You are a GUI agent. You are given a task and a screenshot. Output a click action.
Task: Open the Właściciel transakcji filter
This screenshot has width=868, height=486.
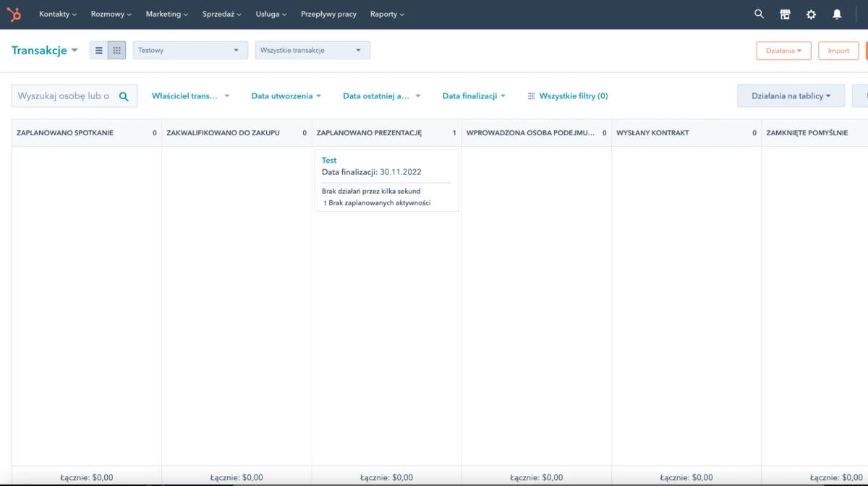pyautogui.click(x=191, y=96)
